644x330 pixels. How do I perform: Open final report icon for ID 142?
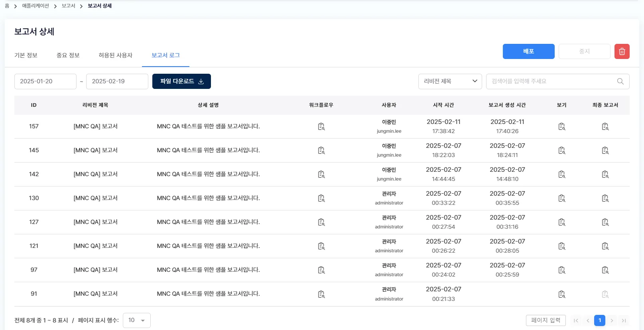coord(605,175)
